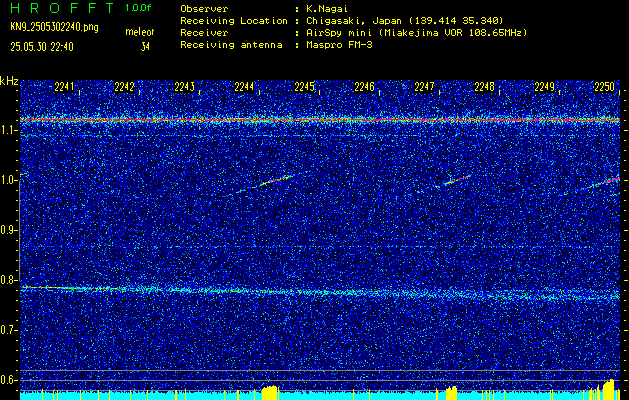The image size is (629, 400).
Task: Select Chigasaki, Japan location text
Action: tap(405, 20)
